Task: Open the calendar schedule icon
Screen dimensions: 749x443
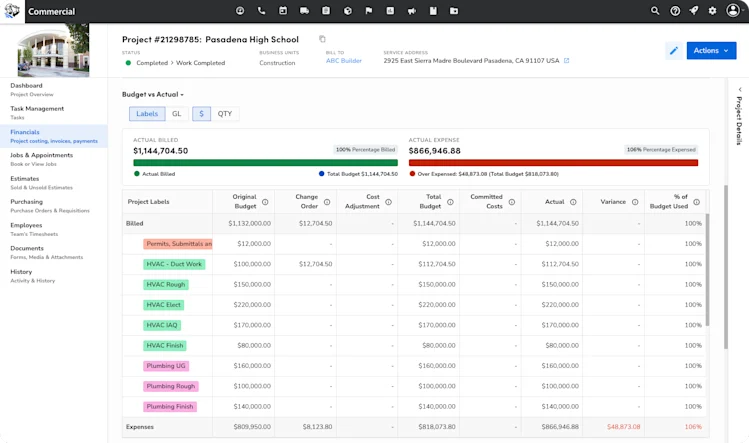Action: pyautogui.click(x=283, y=11)
